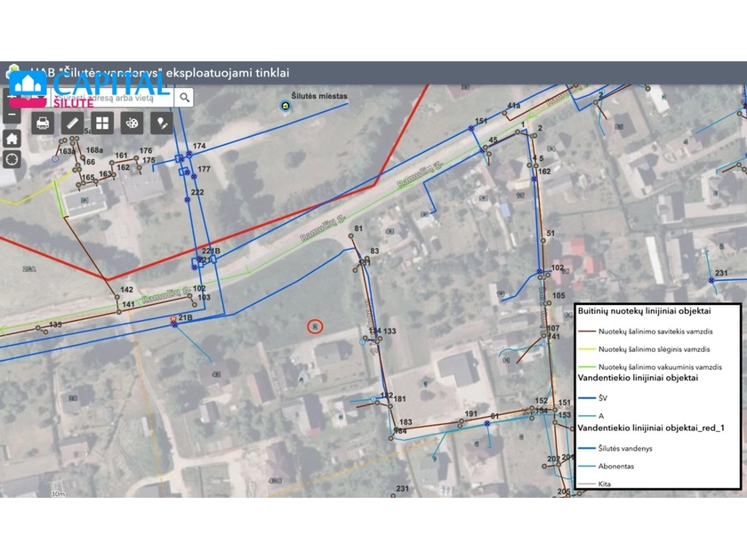747x560 pixels.
Task: Click map node label '176'
Action: [x=146, y=151]
